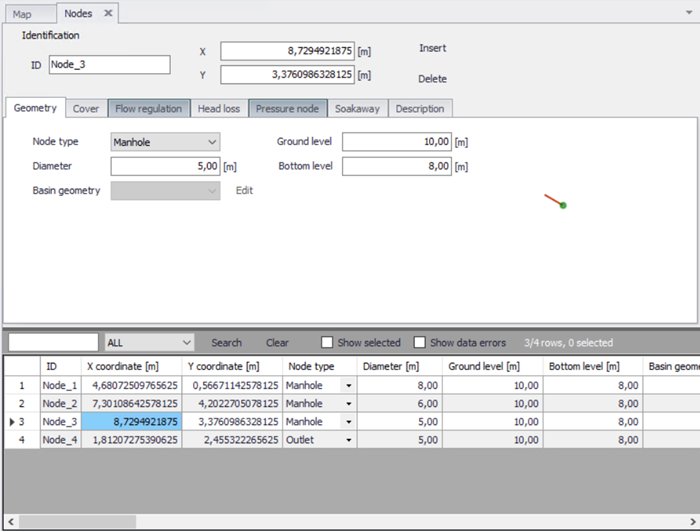Screen dimensions: 700x531
Task: Open Node_3 node type dropdown arrow
Action: 349,422
